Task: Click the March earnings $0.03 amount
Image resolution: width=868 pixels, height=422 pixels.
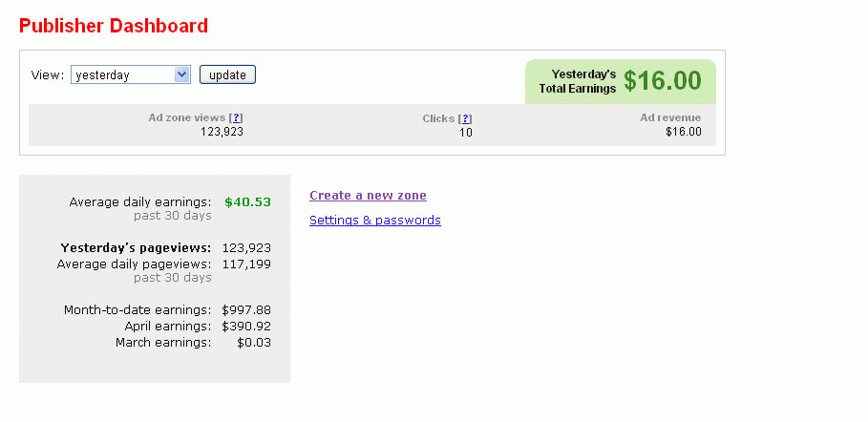Action: [253, 343]
